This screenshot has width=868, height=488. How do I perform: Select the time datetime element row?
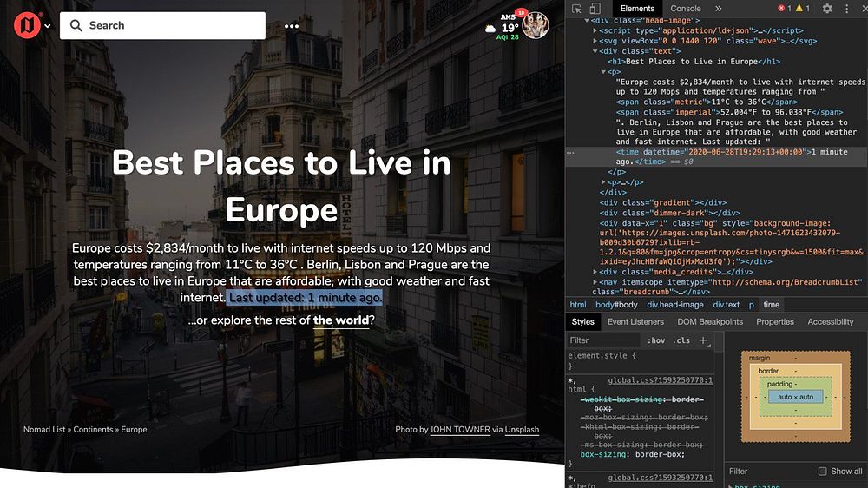click(x=716, y=157)
